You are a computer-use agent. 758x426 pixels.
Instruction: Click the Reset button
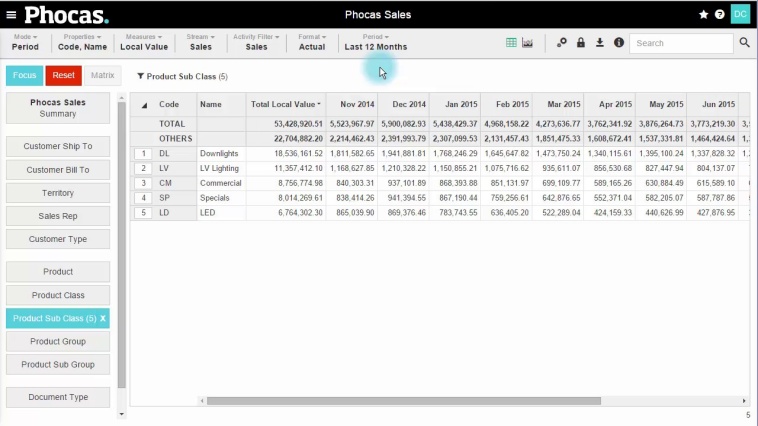tap(63, 75)
